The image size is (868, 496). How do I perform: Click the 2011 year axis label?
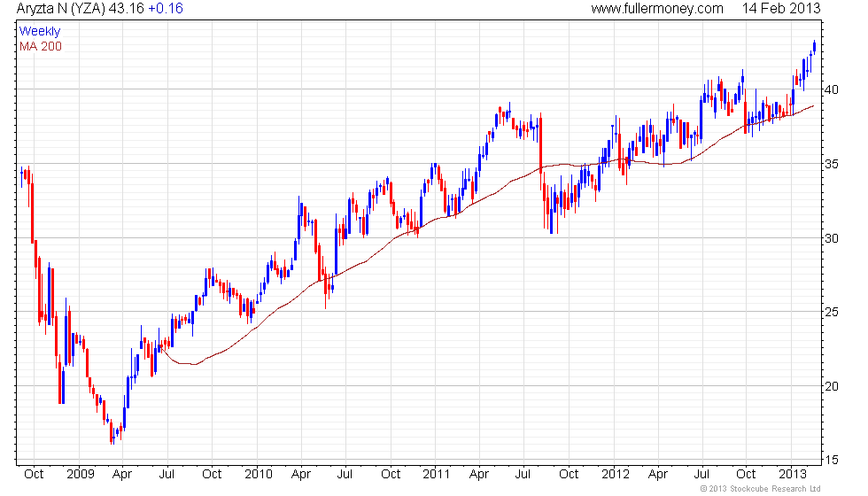[436, 475]
